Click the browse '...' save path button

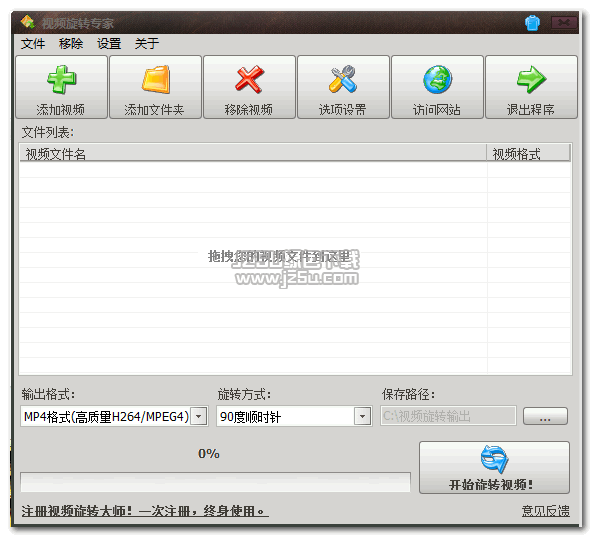(545, 416)
